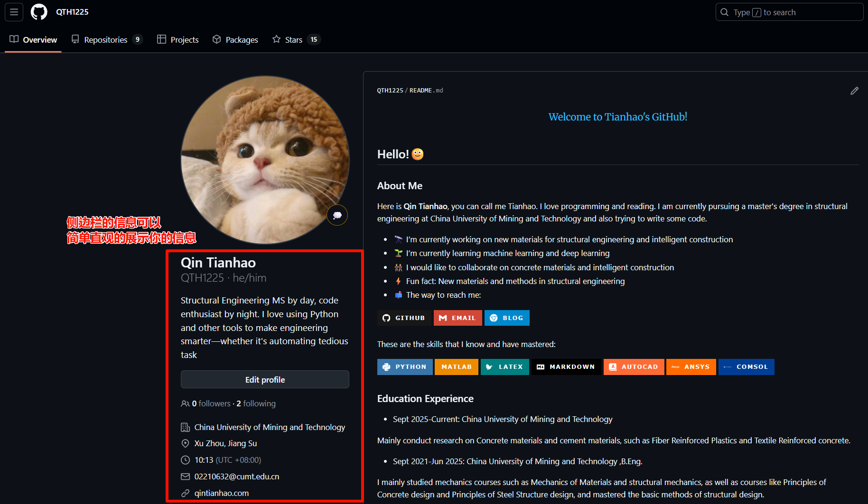Visit the qintianhao.com website link
868x504 pixels.
pyautogui.click(x=221, y=493)
